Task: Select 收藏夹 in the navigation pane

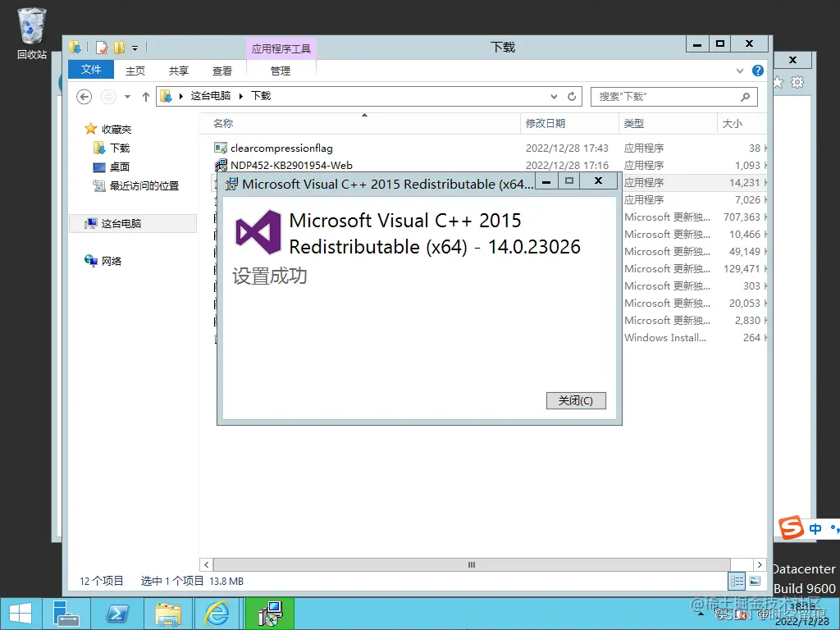Action: [x=107, y=129]
